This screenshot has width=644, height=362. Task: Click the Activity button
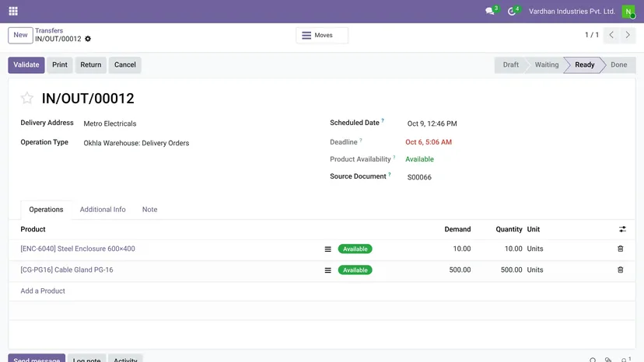coord(125,358)
